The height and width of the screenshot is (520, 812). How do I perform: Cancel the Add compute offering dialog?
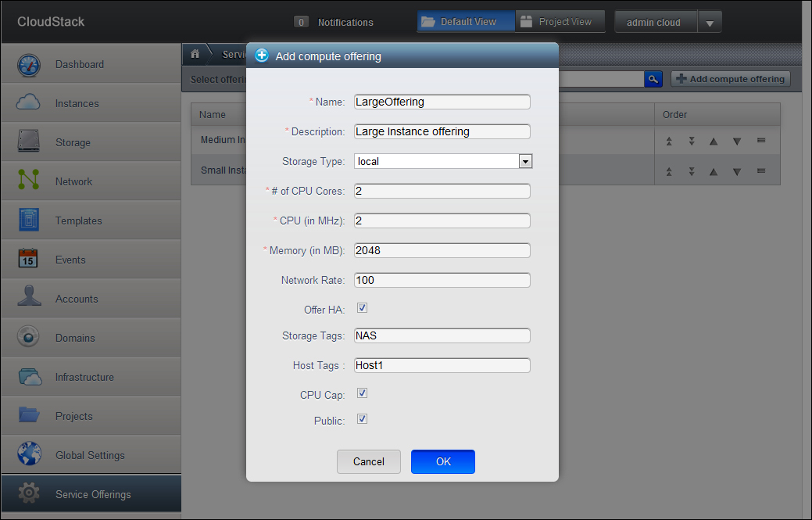368,461
